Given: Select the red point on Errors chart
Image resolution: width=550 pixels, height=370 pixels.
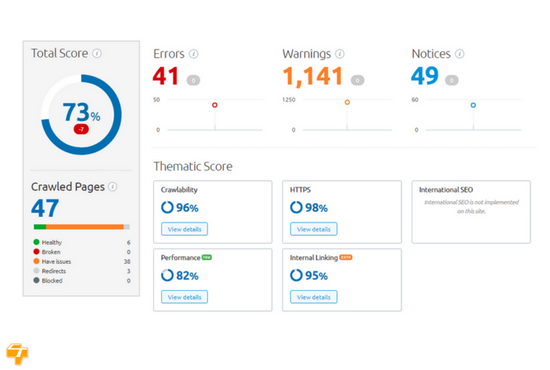Looking at the screenshot, I should 215,105.
